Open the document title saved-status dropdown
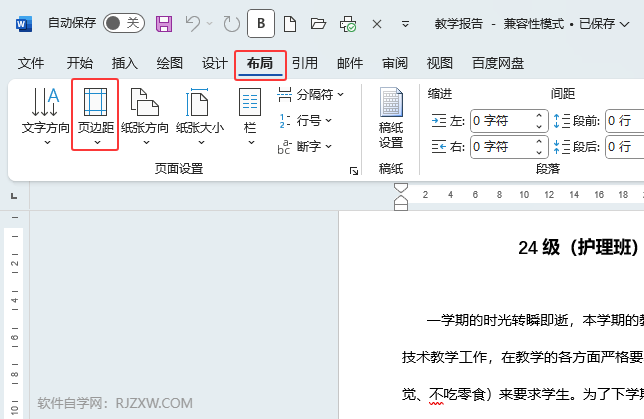 pos(624,24)
